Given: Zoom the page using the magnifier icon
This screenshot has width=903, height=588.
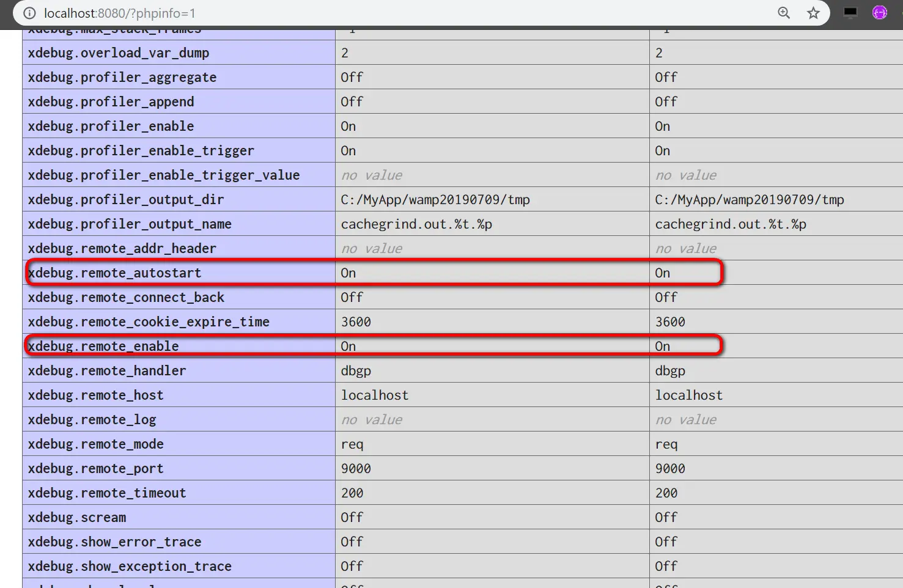Looking at the screenshot, I should click(783, 13).
